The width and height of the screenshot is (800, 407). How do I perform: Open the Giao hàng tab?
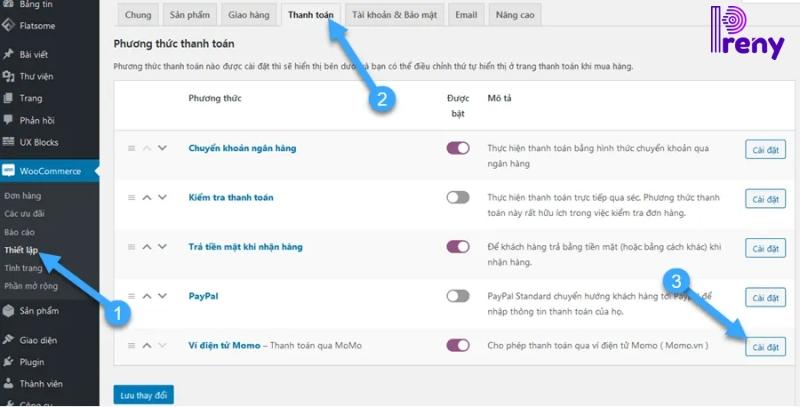click(248, 15)
